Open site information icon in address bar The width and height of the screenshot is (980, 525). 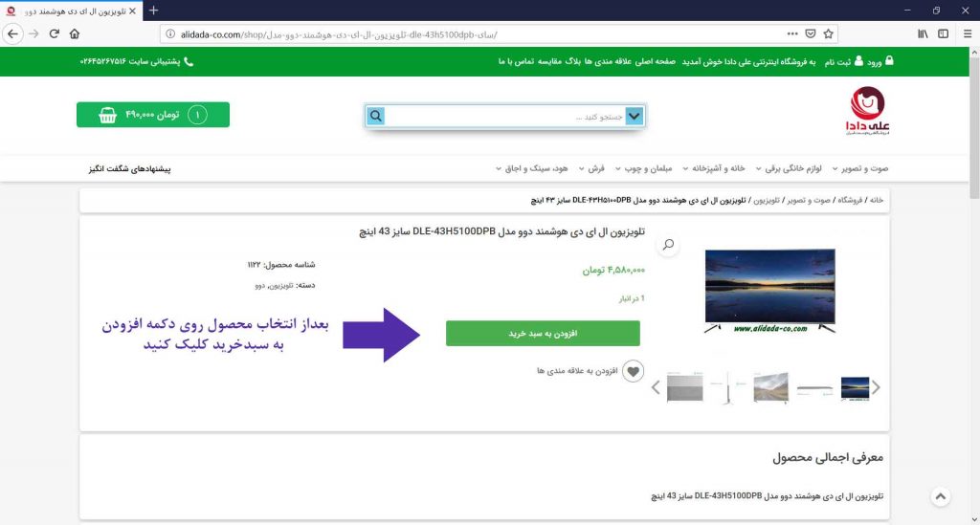[170, 34]
